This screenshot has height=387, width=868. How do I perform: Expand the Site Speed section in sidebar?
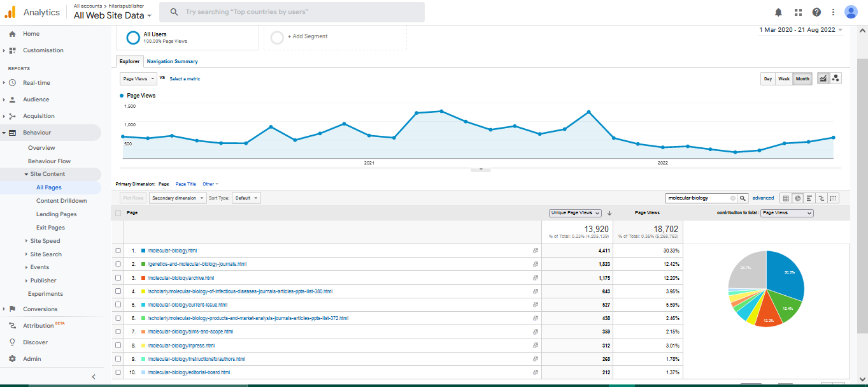click(45, 241)
